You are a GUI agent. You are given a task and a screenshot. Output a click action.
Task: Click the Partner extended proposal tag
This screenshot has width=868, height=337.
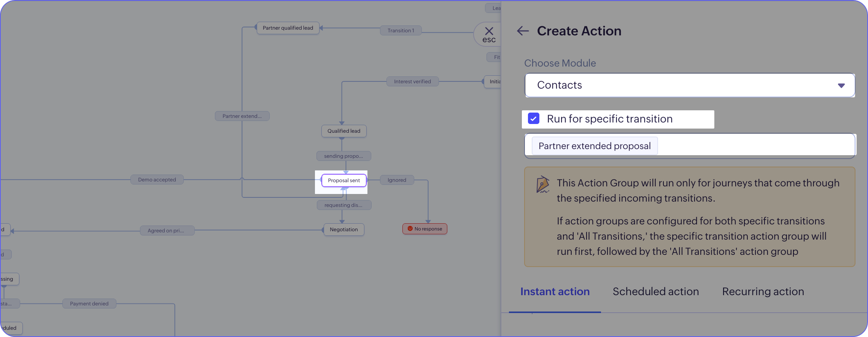pyautogui.click(x=595, y=146)
